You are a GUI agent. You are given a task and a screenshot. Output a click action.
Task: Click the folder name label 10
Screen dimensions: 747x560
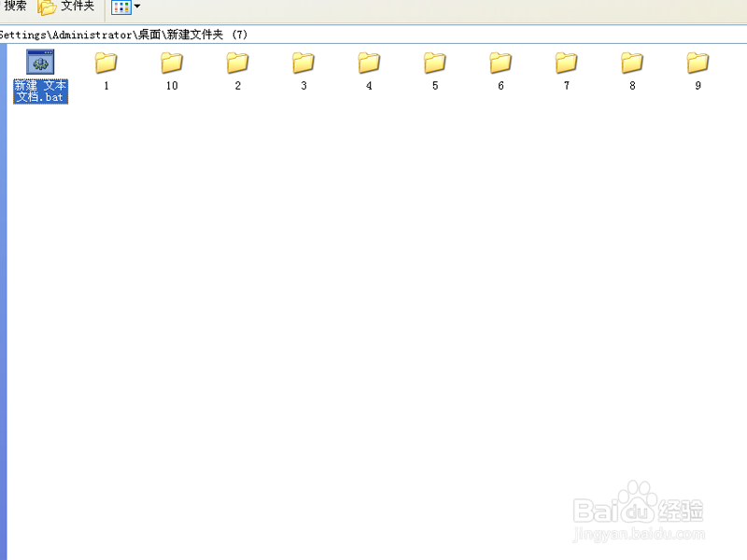coord(172,86)
